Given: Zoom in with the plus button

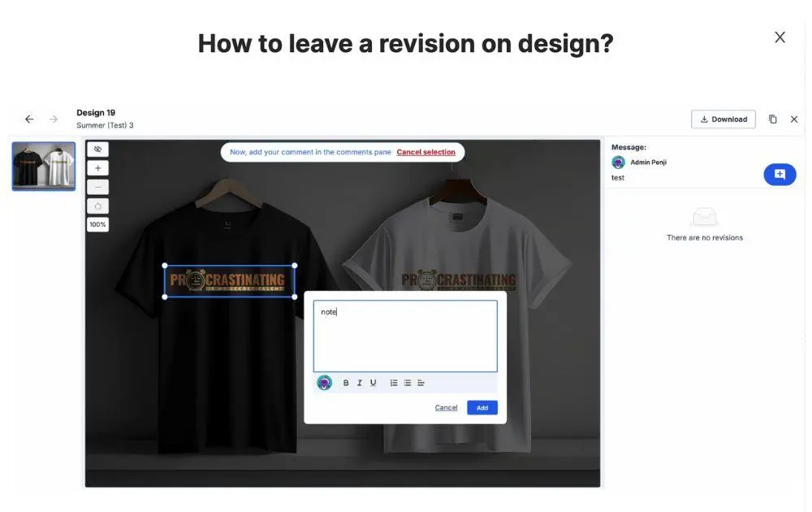Looking at the screenshot, I should (97, 168).
